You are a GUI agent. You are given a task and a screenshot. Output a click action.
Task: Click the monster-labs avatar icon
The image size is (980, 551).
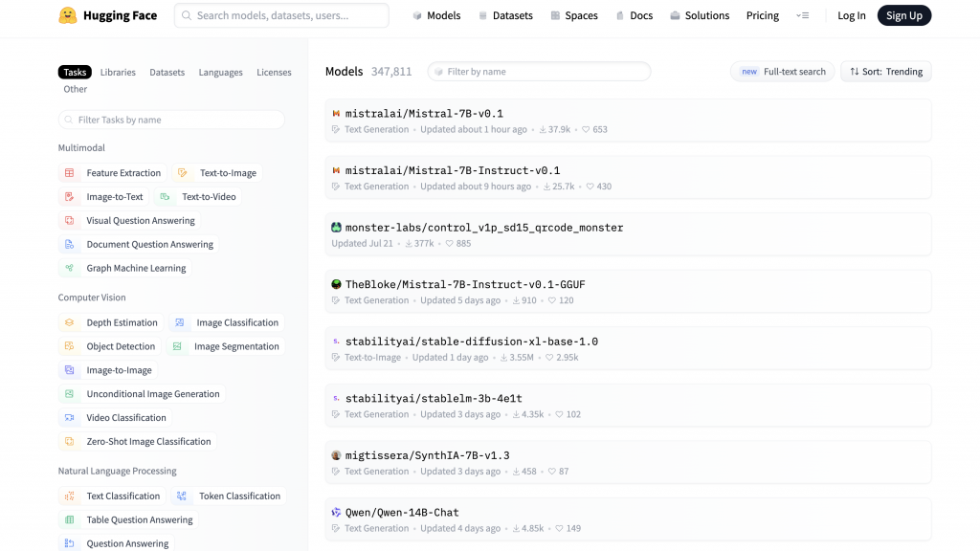pyautogui.click(x=336, y=228)
